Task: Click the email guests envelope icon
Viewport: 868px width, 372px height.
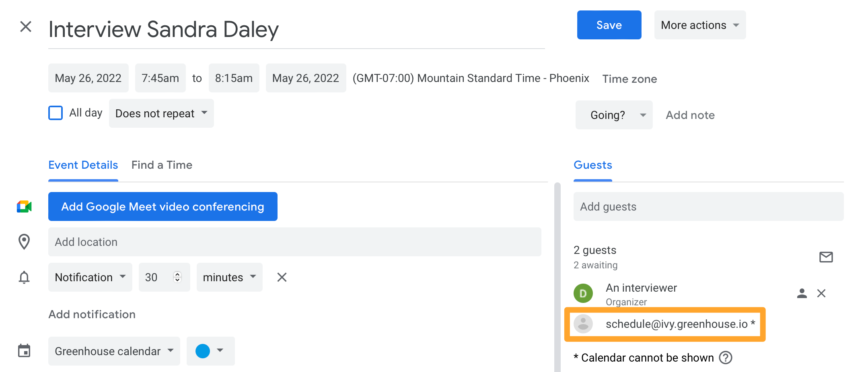Action: pyautogui.click(x=826, y=257)
